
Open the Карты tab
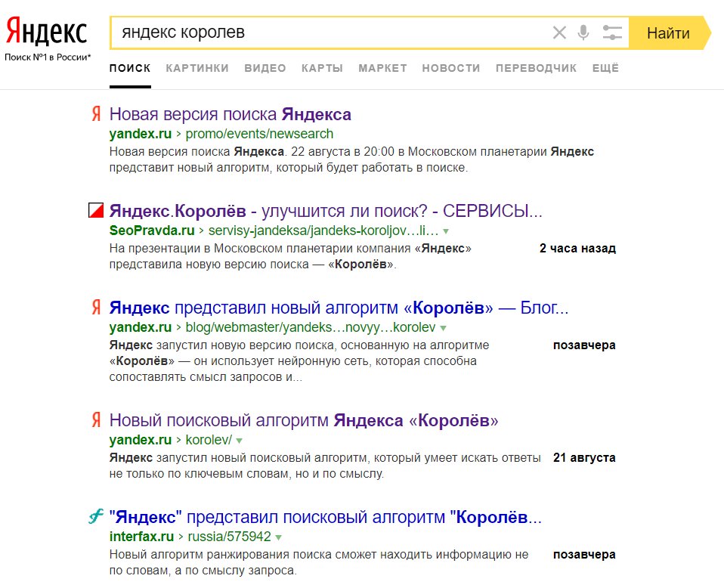click(x=322, y=68)
